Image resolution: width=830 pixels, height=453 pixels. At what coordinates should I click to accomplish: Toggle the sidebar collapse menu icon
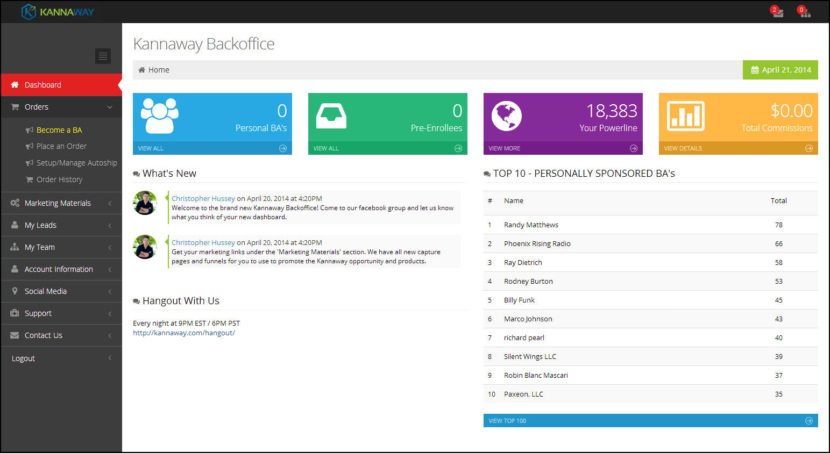point(103,56)
